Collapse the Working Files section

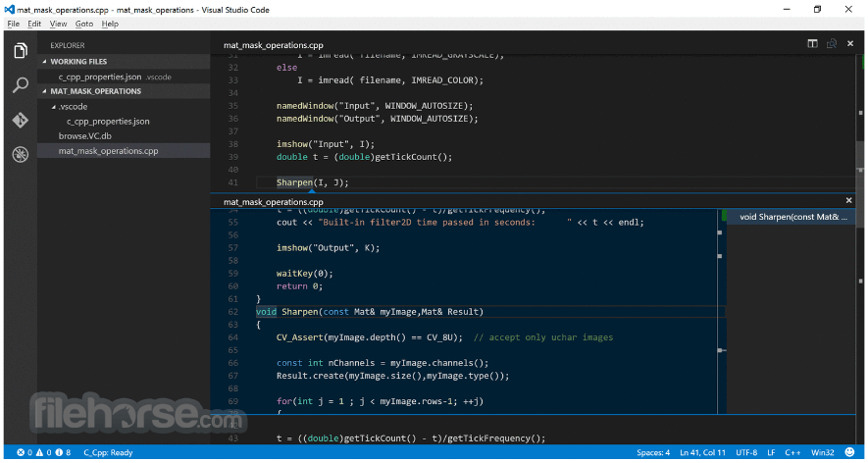124,62
